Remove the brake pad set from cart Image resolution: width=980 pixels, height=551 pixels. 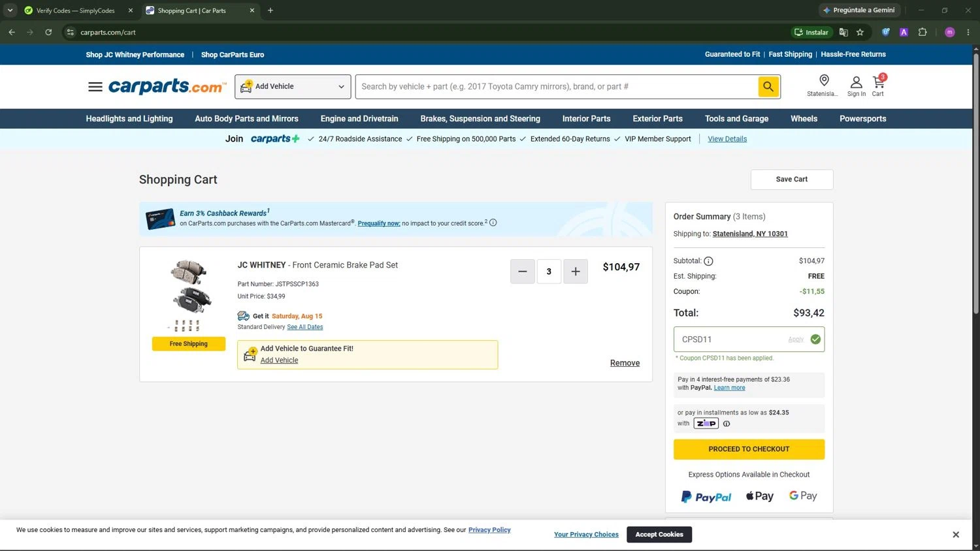(625, 363)
